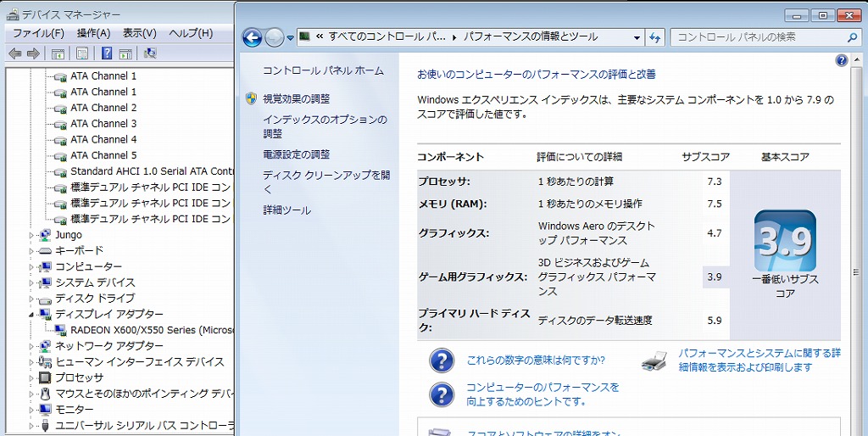Click the forward arrow in Device Manager toolbar
The width and height of the screenshot is (868, 436).
tap(33, 53)
